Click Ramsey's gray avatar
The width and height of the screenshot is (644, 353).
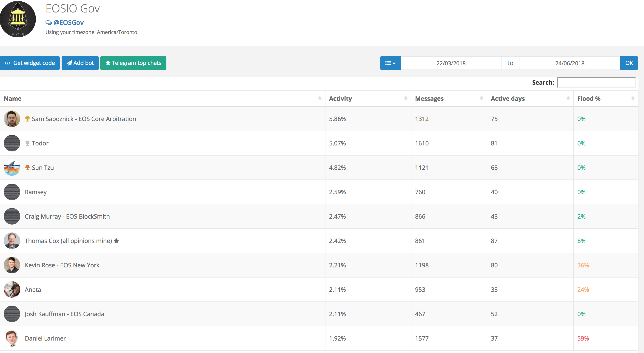click(12, 192)
